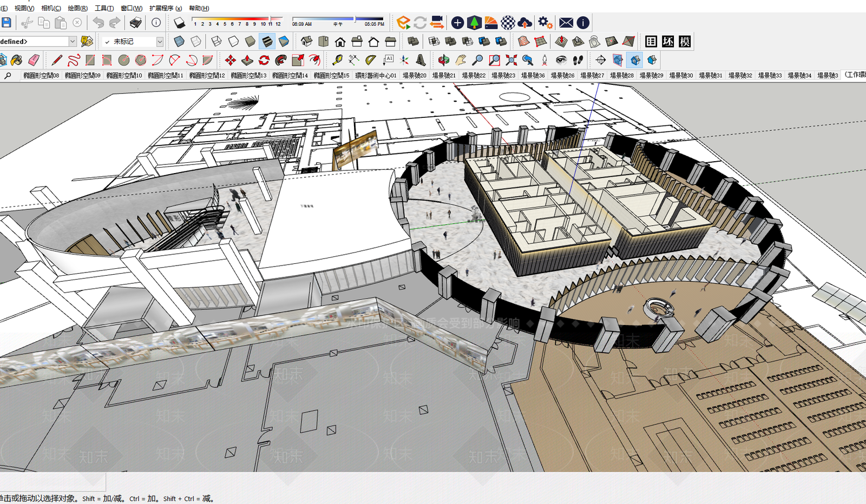Click the 田 plugin button

point(651,42)
